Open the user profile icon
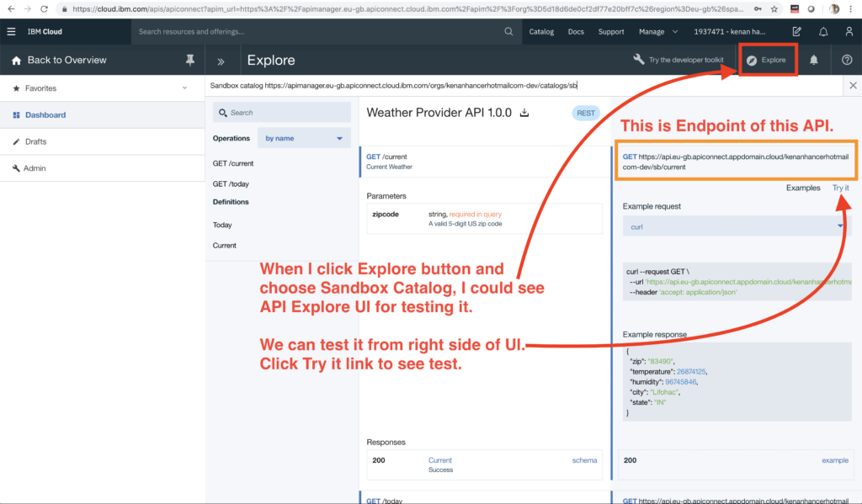Screen dimensions: 862x504 849,32
